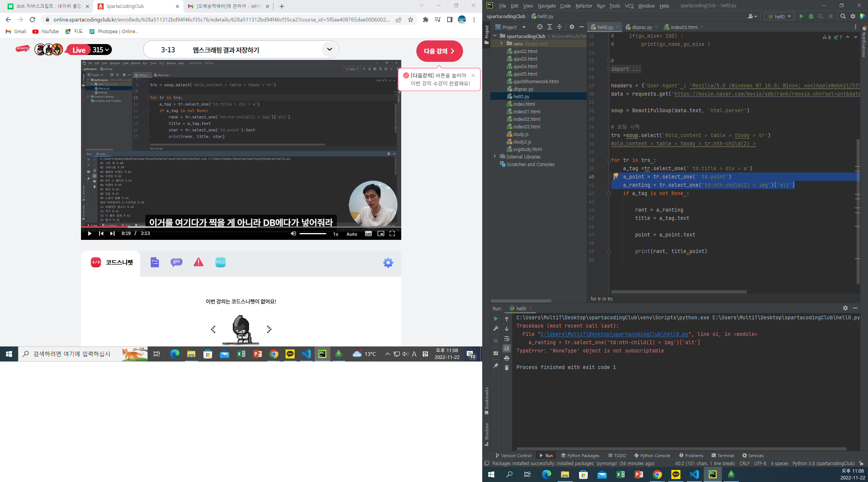Image resolution: width=868 pixels, height=482 pixels.
Task: Toggle picture-in-picture on the video player
Action: tap(381, 234)
